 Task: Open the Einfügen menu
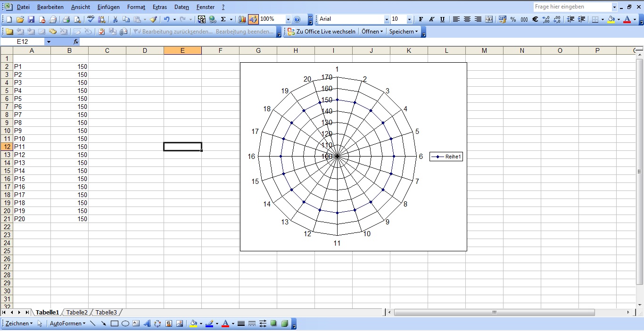[108, 7]
